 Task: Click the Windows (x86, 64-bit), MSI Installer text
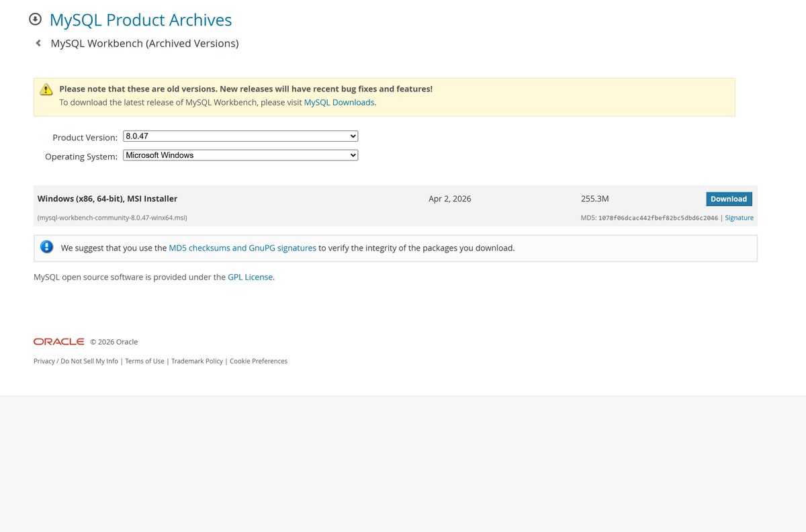(x=107, y=199)
